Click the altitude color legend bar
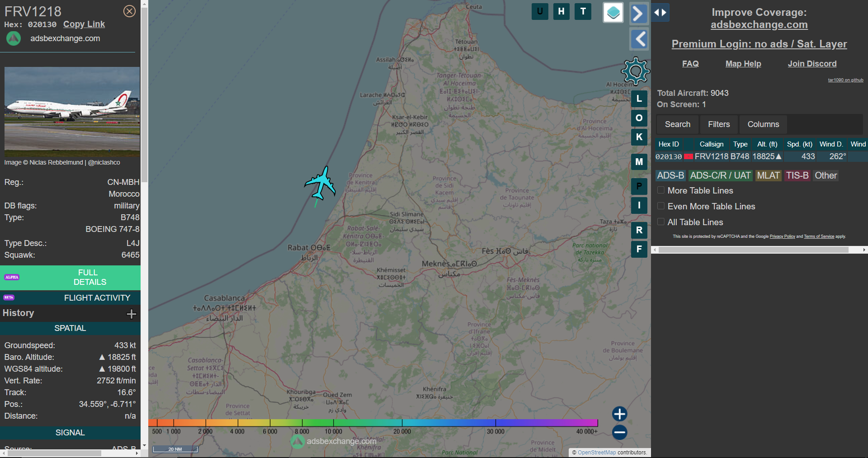This screenshot has width=868, height=458. (373, 423)
